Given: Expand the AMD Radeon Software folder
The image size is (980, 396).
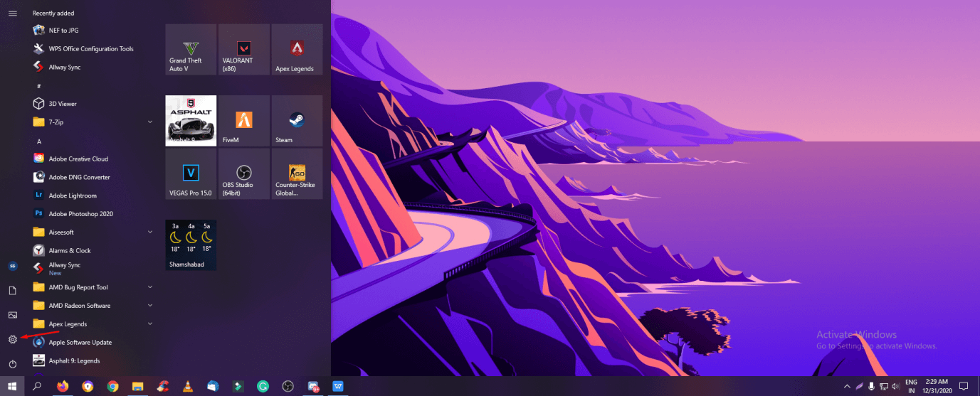Looking at the screenshot, I should coord(149,306).
